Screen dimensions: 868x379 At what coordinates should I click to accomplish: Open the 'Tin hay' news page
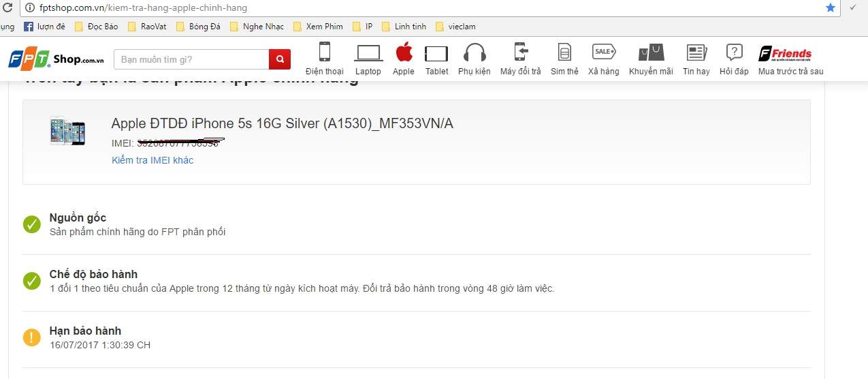(696, 59)
